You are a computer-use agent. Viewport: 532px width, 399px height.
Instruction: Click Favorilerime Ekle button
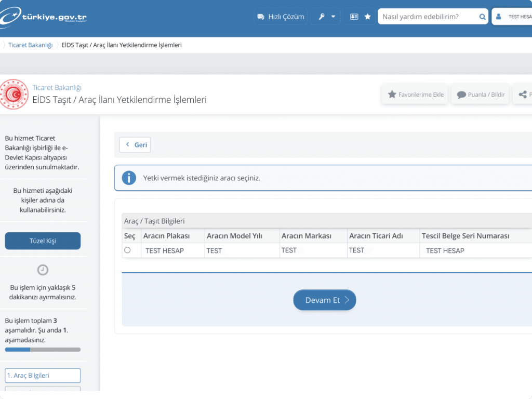click(415, 95)
